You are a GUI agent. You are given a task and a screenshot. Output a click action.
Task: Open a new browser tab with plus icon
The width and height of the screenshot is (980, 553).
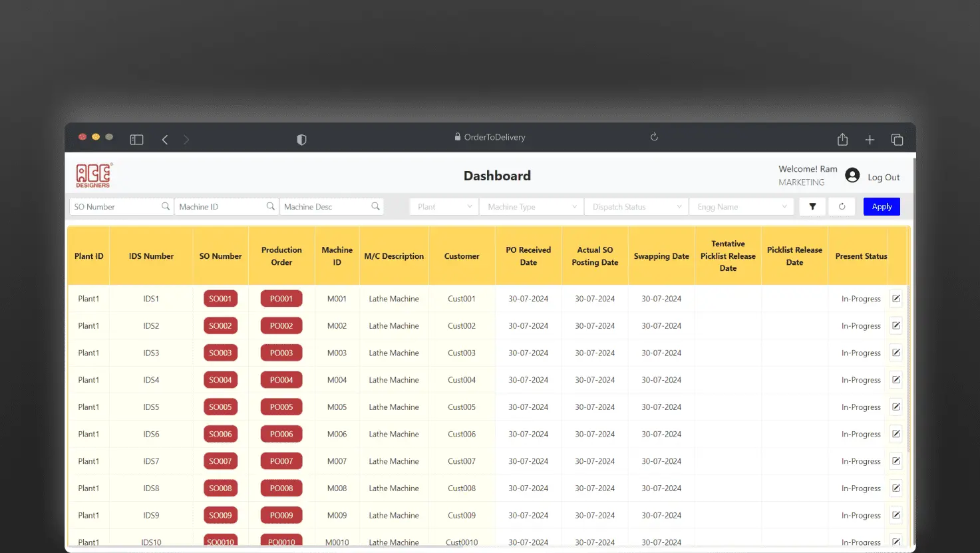[x=870, y=140]
